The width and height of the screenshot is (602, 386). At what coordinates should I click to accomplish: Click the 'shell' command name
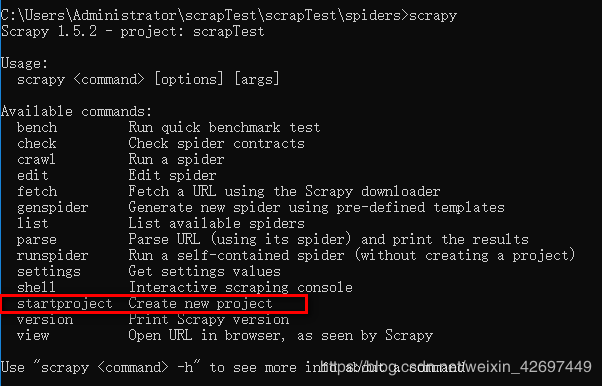pos(36,288)
